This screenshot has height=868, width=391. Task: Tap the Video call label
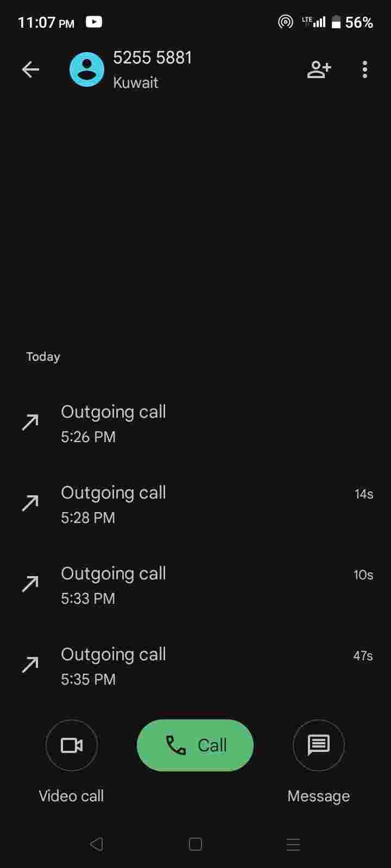point(71,796)
